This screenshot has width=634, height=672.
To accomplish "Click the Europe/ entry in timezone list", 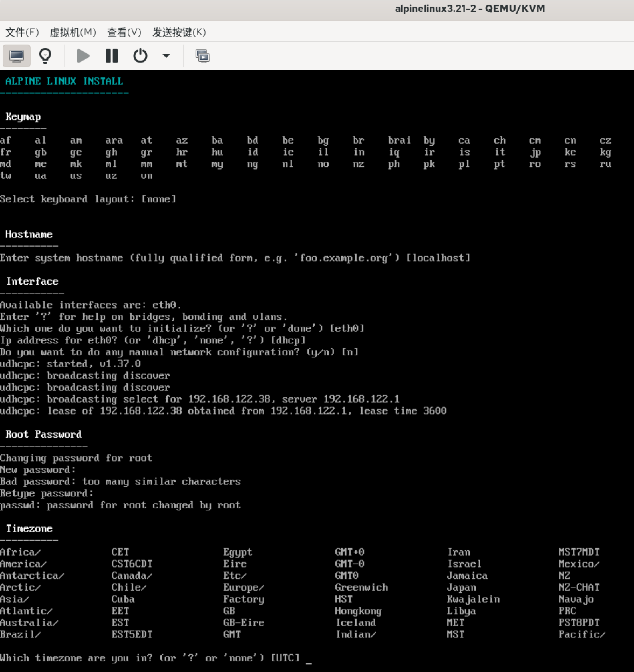I will point(243,588).
